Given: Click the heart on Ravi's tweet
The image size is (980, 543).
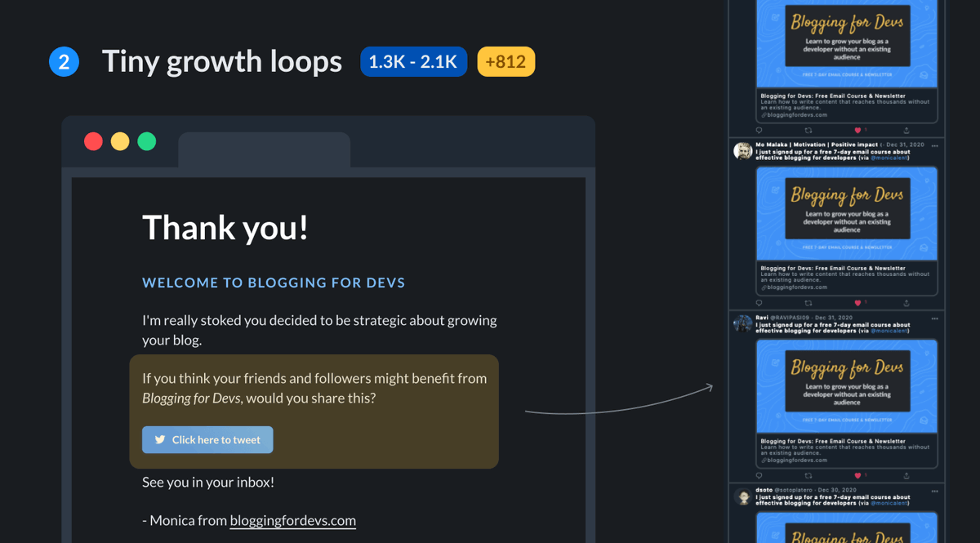Looking at the screenshot, I should click(x=857, y=475).
